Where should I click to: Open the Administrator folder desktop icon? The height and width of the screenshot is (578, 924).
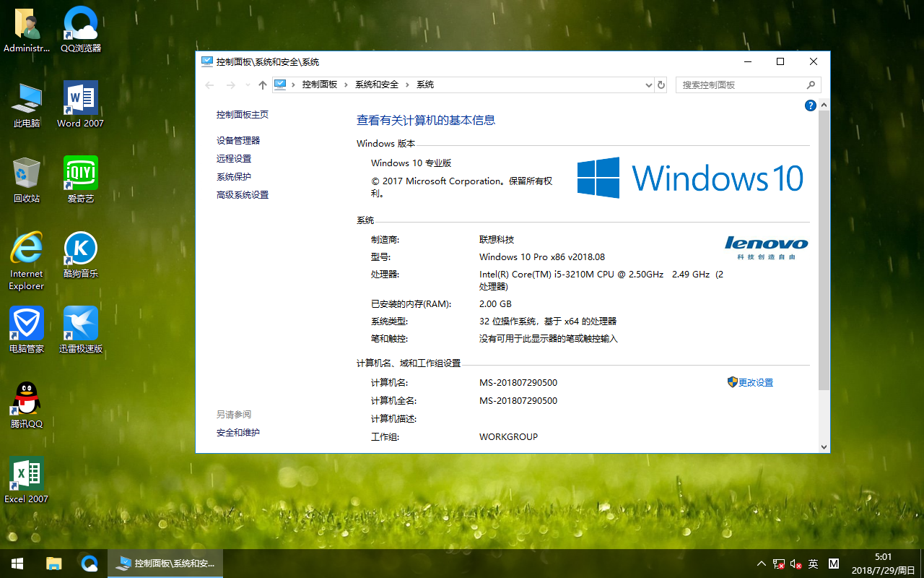coord(27,30)
